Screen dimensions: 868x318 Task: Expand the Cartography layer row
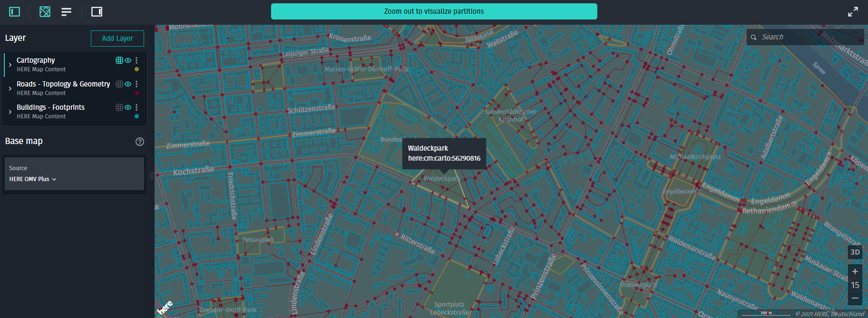point(10,65)
